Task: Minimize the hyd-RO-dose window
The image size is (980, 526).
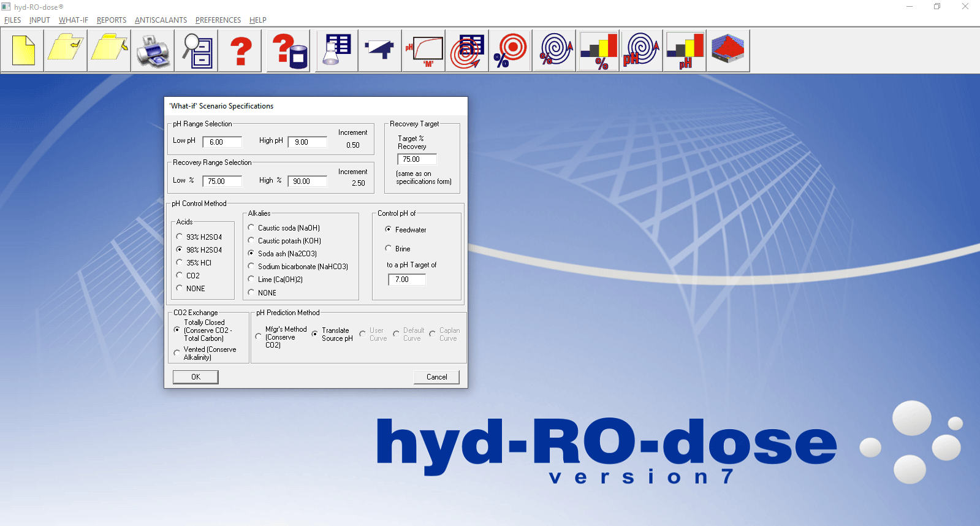Action: (910, 6)
